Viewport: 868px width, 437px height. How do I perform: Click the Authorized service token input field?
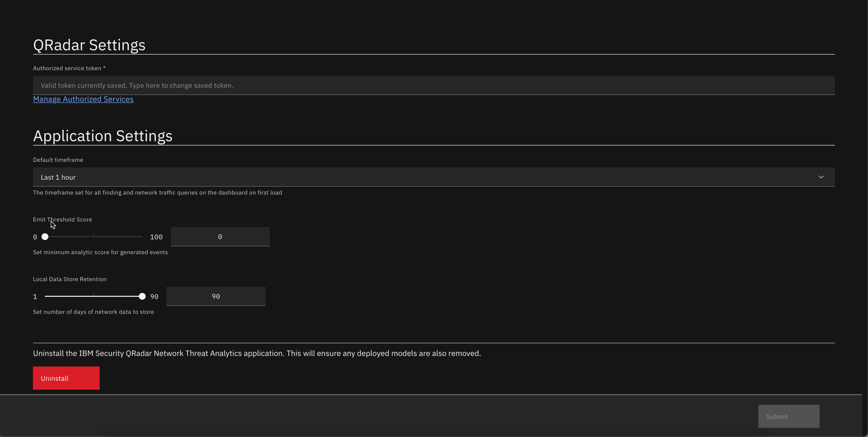[434, 85]
